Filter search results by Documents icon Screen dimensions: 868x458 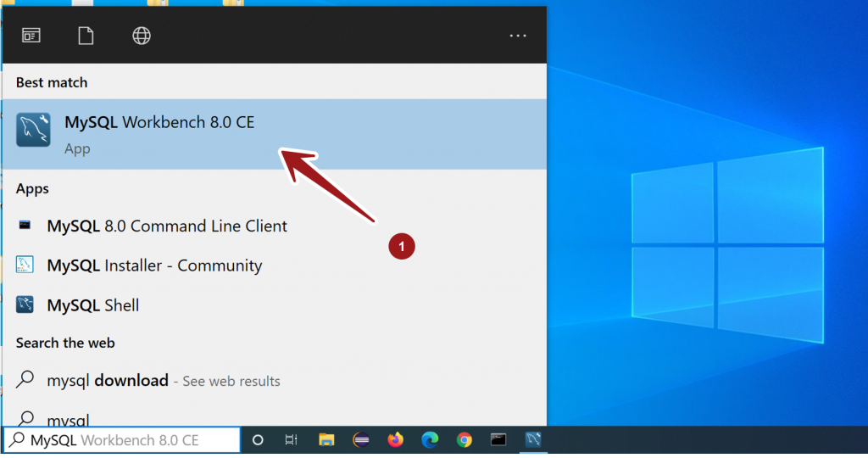85,36
